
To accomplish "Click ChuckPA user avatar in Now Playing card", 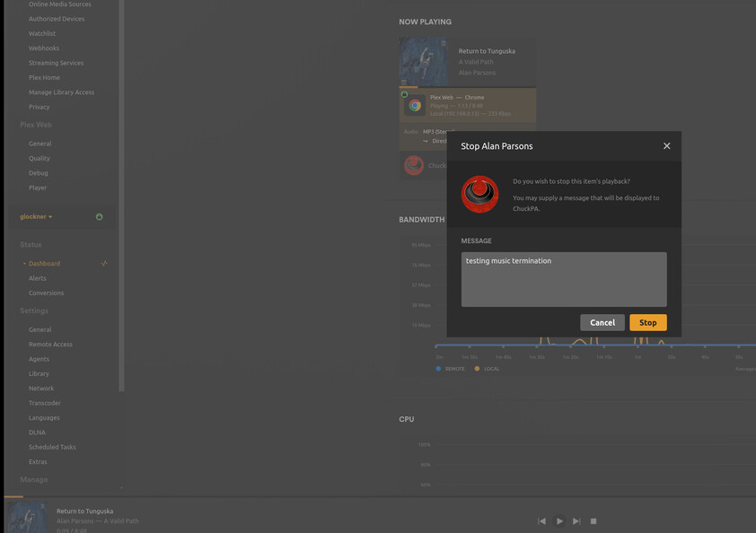I will click(414, 165).
